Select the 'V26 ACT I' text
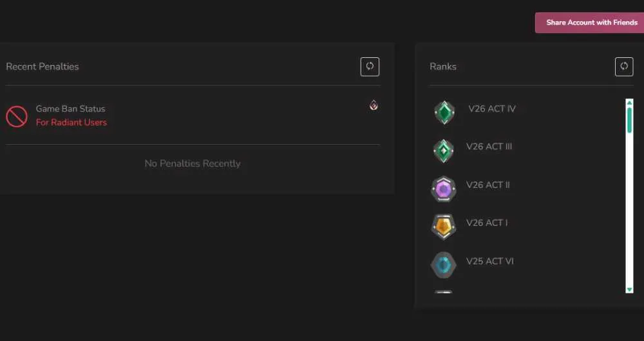644x341 pixels. (487, 223)
